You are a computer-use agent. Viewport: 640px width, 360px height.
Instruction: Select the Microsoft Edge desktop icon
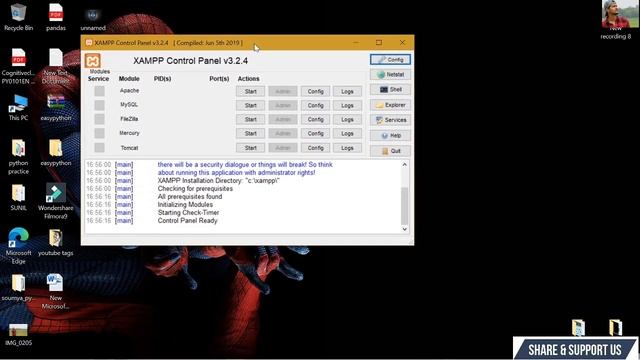click(18, 247)
